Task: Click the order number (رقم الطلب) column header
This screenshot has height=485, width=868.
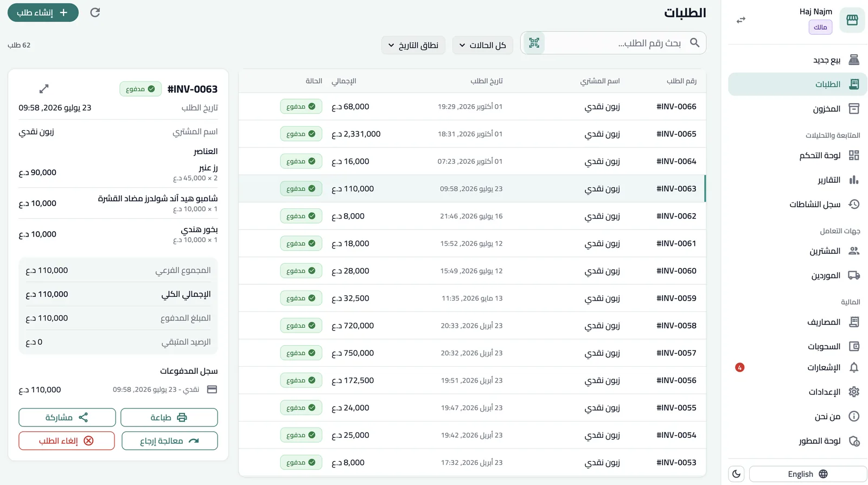Action: 681,81
